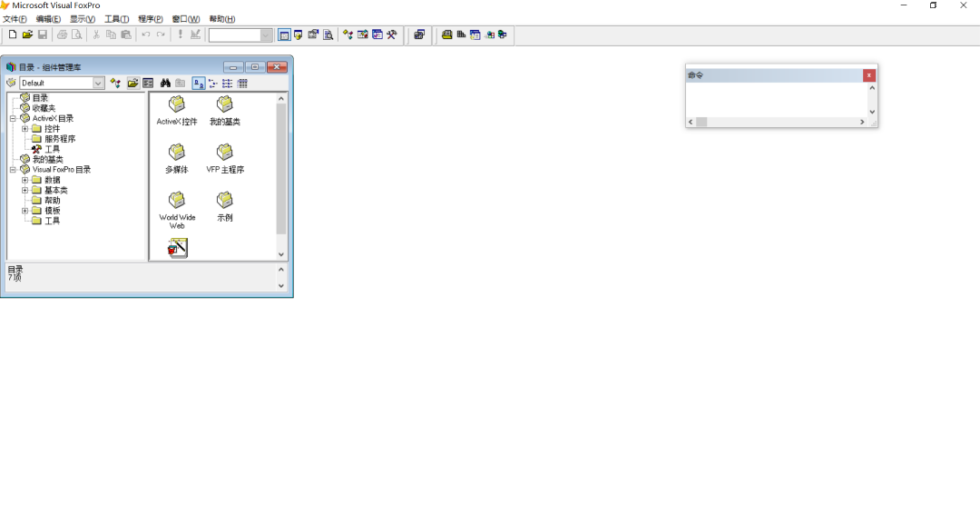Click the binoculars Find icon in Component Gallery

click(x=165, y=83)
